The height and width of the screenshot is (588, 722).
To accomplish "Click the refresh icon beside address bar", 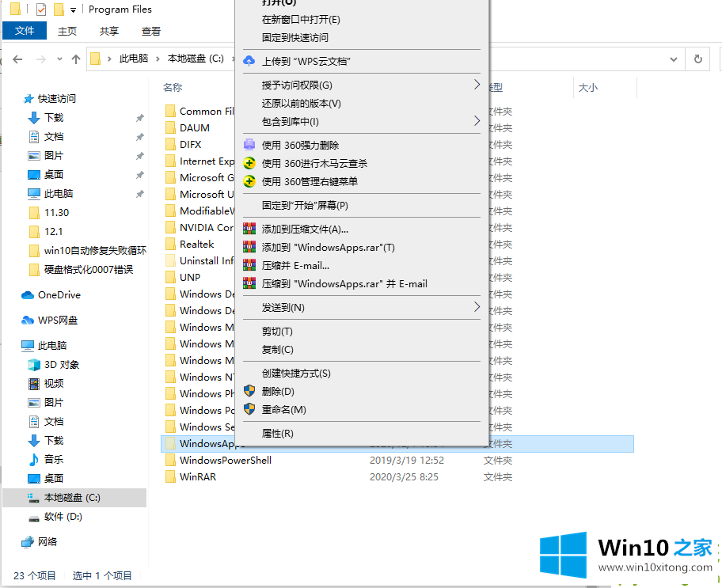I will (697, 59).
